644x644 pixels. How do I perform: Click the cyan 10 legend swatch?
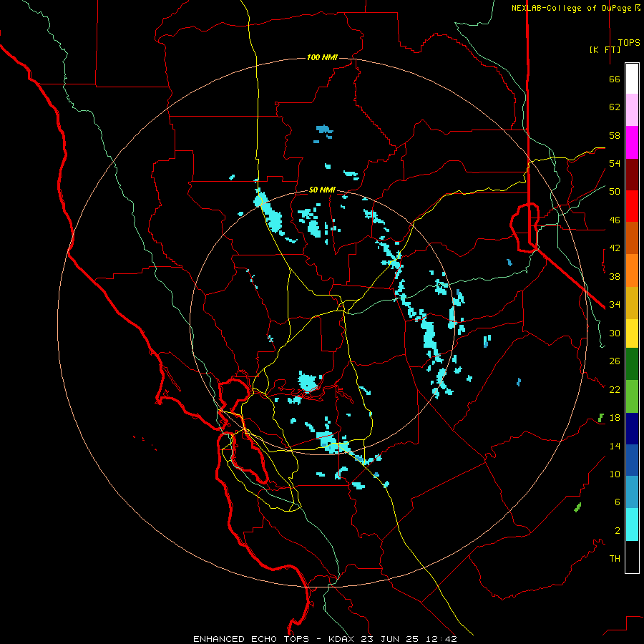(632, 525)
